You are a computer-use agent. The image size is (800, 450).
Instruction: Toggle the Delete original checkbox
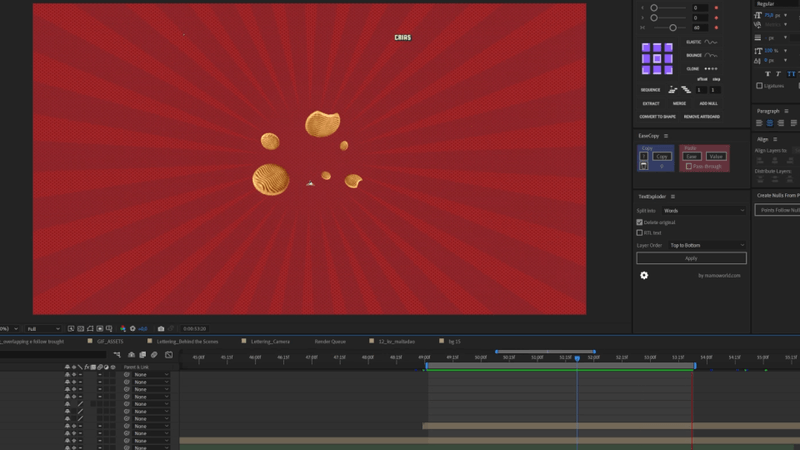(639, 222)
